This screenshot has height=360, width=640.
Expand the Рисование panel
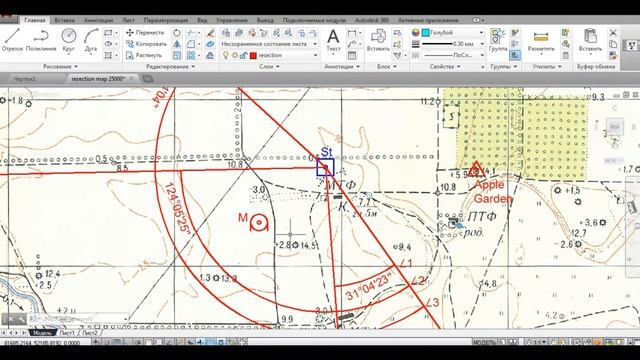[x=60, y=66]
